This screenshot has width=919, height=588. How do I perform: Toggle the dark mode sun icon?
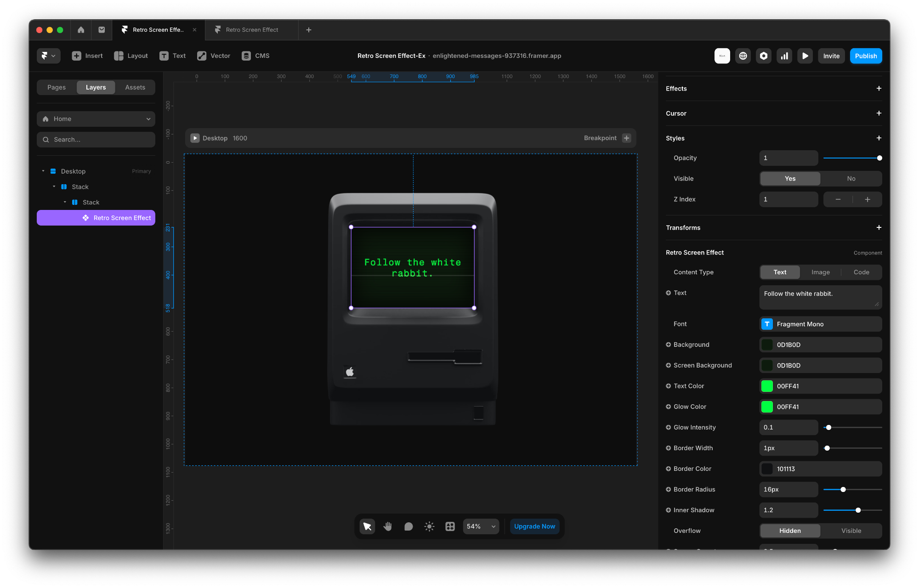click(429, 526)
